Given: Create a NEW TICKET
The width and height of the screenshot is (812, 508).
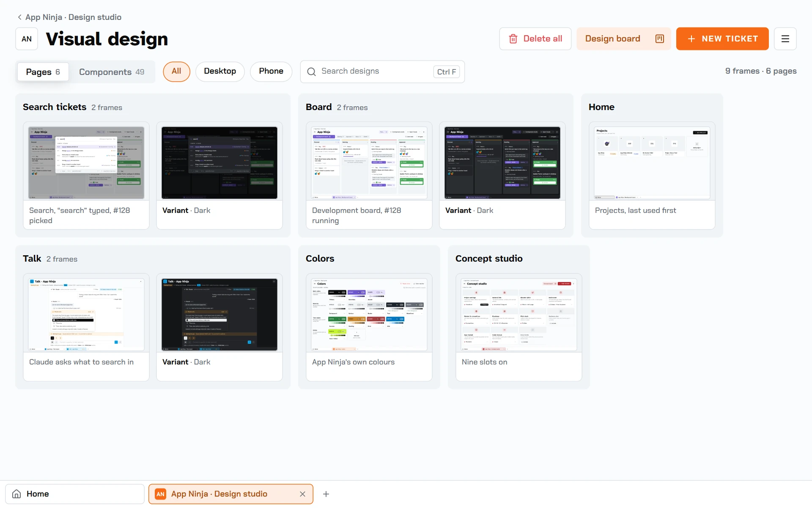Looking at the screenshot, I should (x=722, y=39).
